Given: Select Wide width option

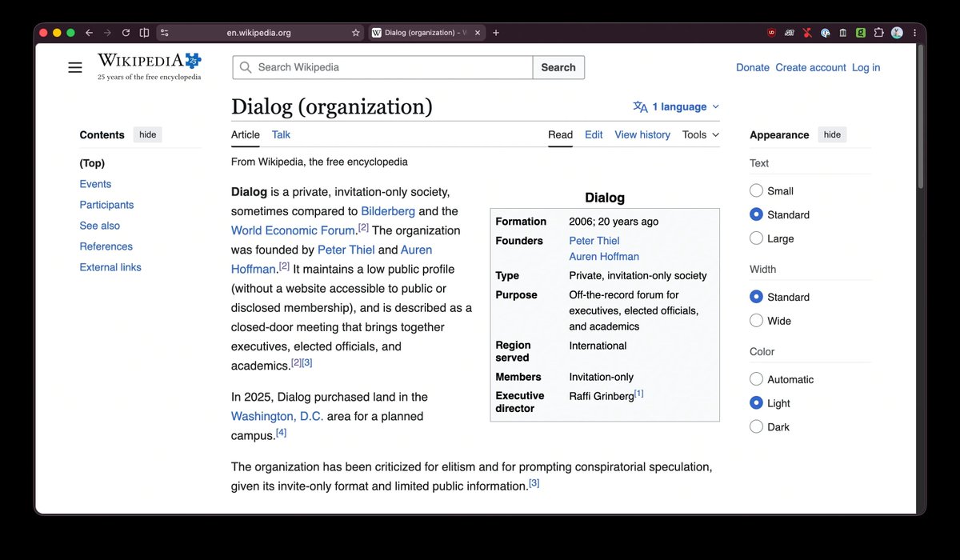Looking at the screenshot, I should tap(756, 321).
